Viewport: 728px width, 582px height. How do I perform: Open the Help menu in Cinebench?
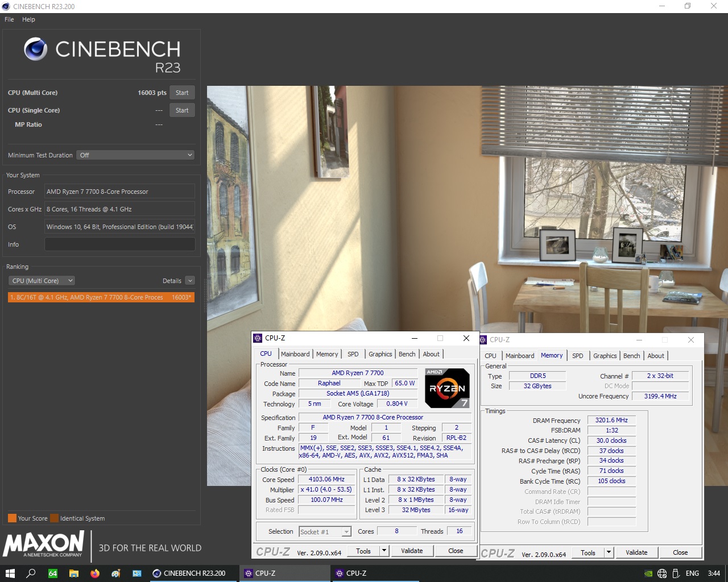[x=28, y=19]
